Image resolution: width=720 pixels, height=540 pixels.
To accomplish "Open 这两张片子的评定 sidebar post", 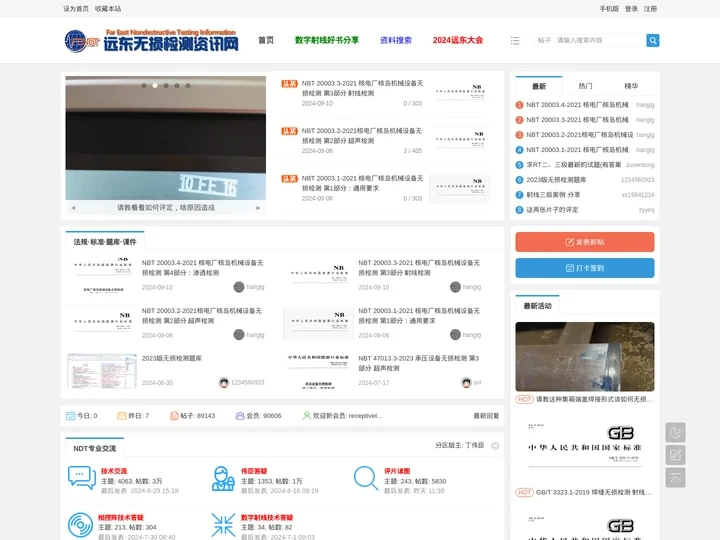I will coord(552,210).
